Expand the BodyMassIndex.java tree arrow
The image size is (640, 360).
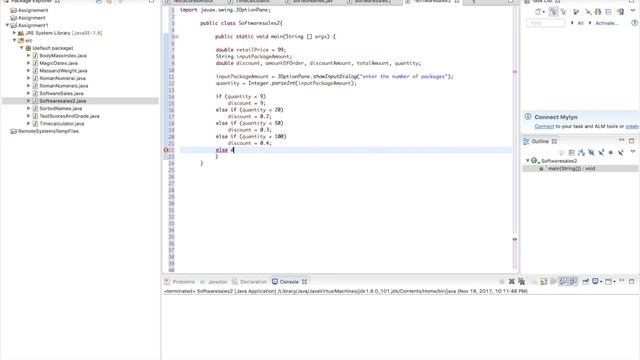pyautogui.click(x=29, y=56)
